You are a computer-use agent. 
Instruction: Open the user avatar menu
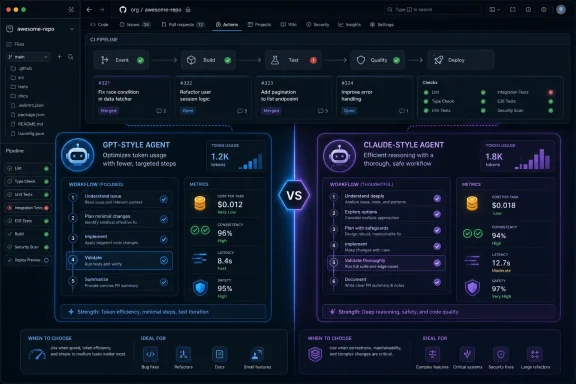tap(561, 10)
